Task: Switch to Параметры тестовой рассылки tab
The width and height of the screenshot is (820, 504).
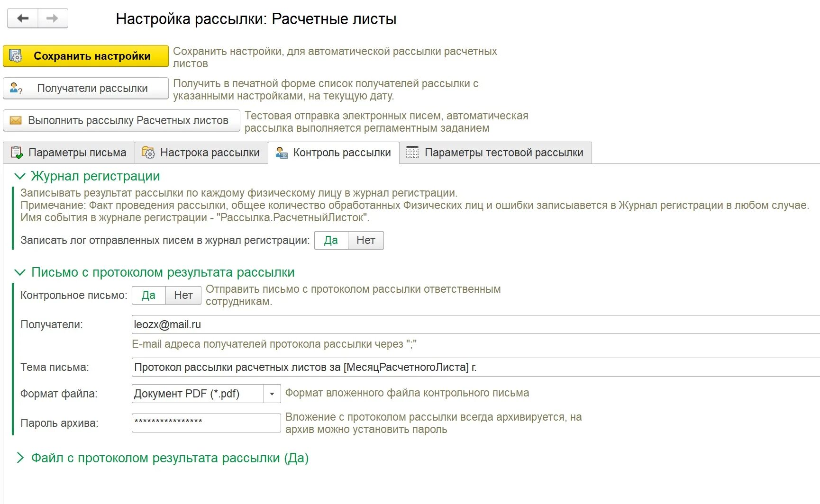Action: click(496, 153)
